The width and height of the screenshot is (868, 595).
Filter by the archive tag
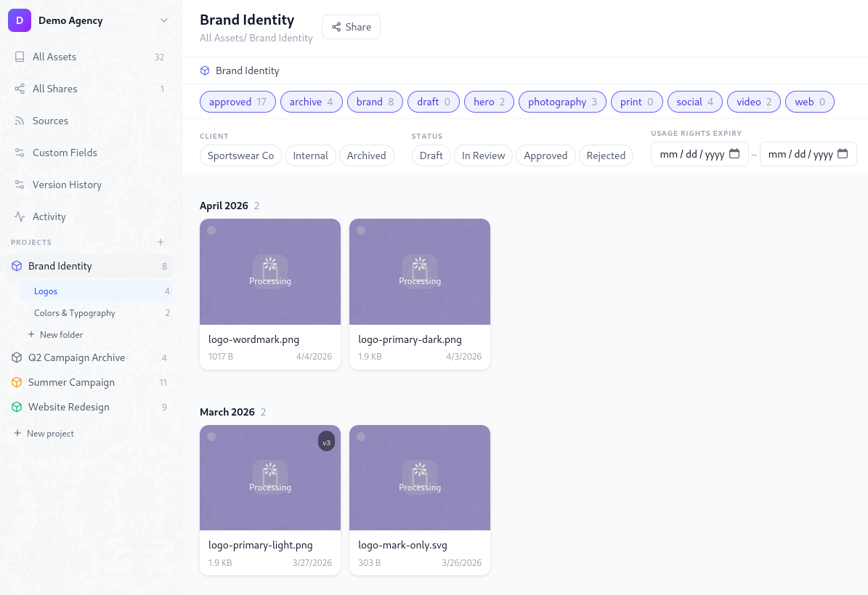coord(312,102)
